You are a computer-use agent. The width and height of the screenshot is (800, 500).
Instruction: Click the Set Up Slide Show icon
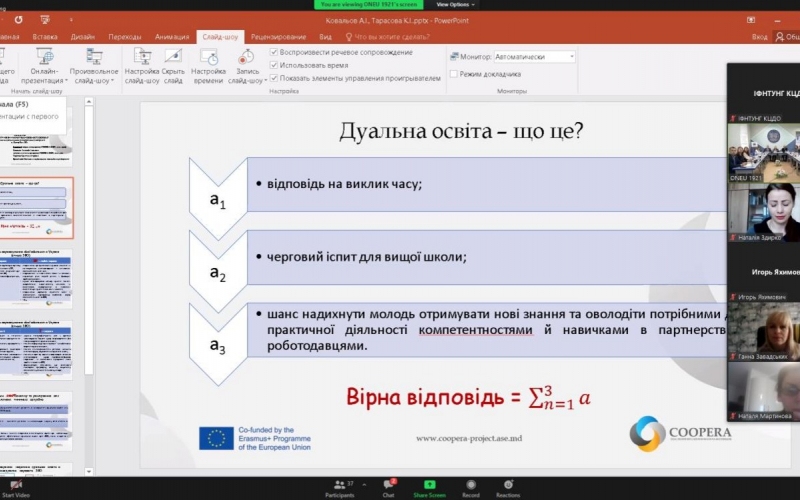point(142,56)
